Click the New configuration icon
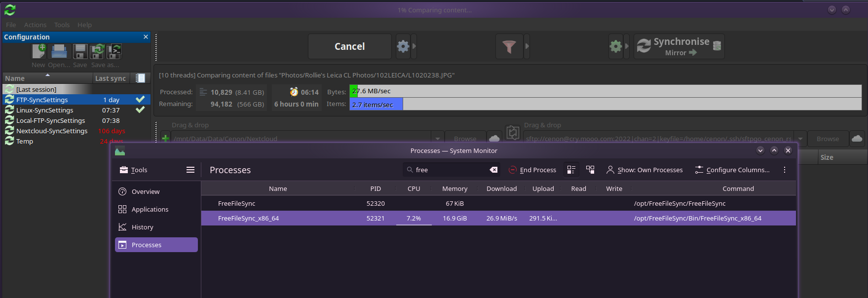868x298 pixels. pos(38,51)
